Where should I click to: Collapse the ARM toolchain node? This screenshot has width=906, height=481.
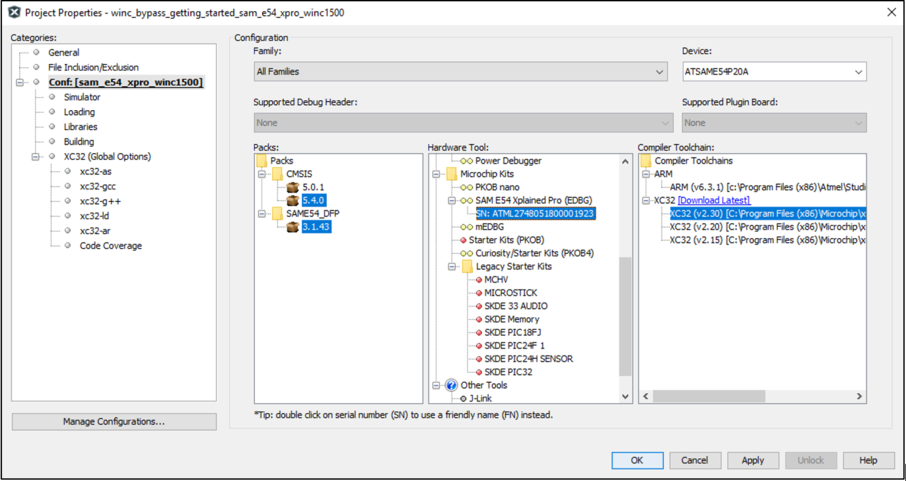point(646,174)
